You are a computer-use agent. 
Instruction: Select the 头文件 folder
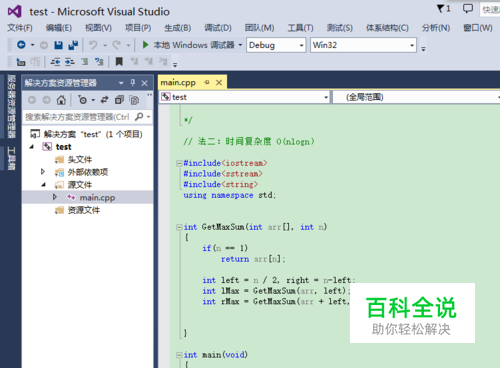80,160
